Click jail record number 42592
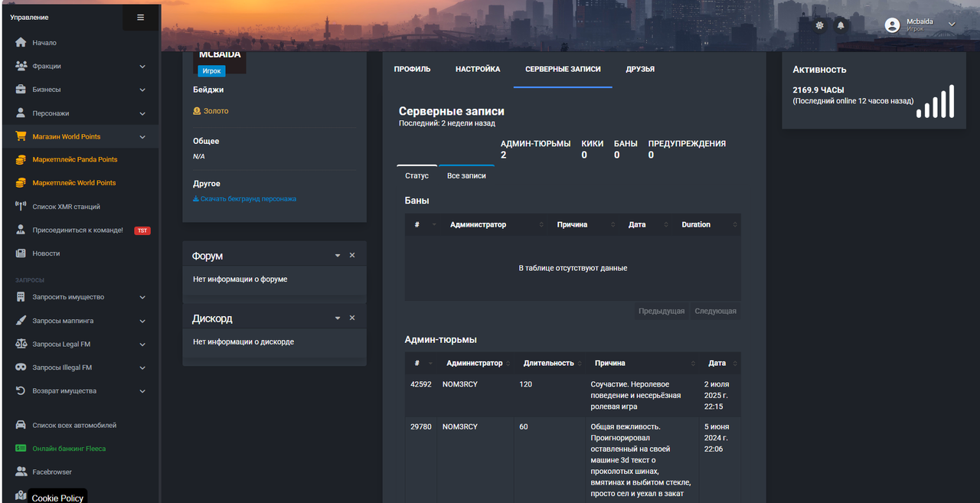Image resolution: width=980 pixels, height=503 pixels. pos(421,384)
